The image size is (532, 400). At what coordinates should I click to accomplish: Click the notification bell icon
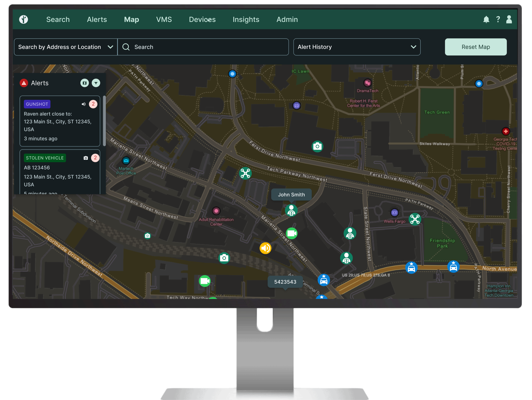click(x=486, y=19)
